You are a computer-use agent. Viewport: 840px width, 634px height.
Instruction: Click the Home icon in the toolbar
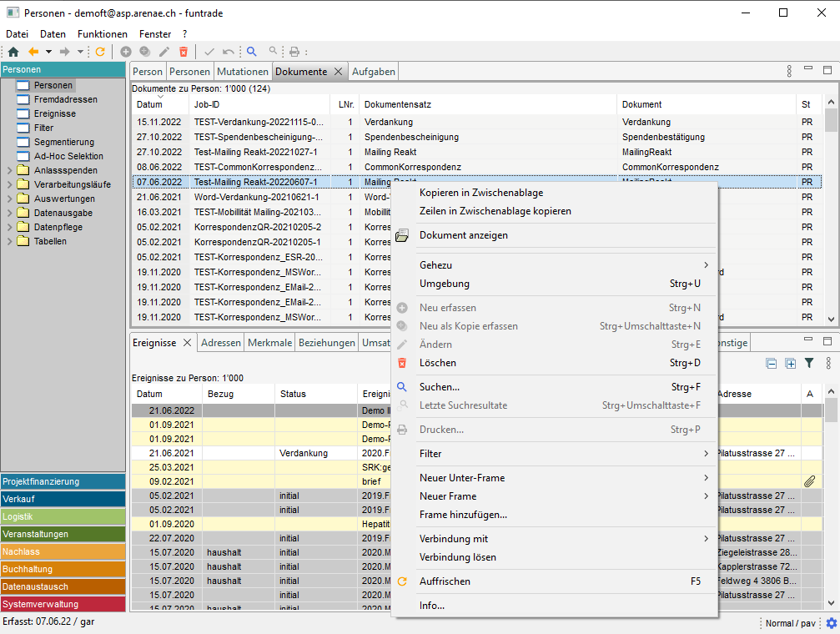click(13, 52)
